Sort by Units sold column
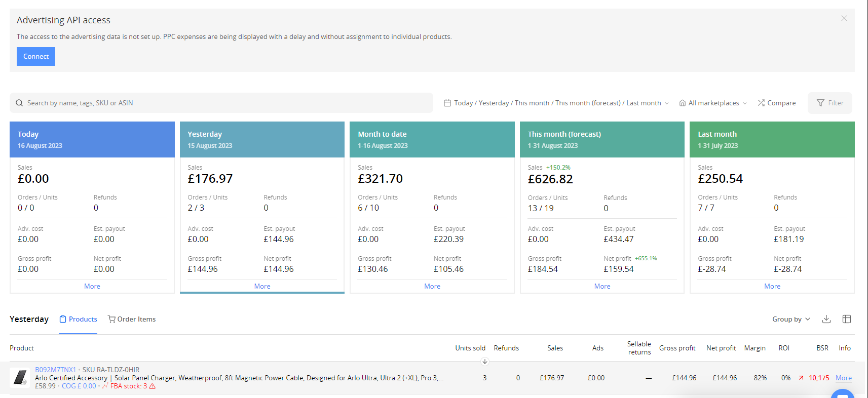868x398 pixels. 470,348
